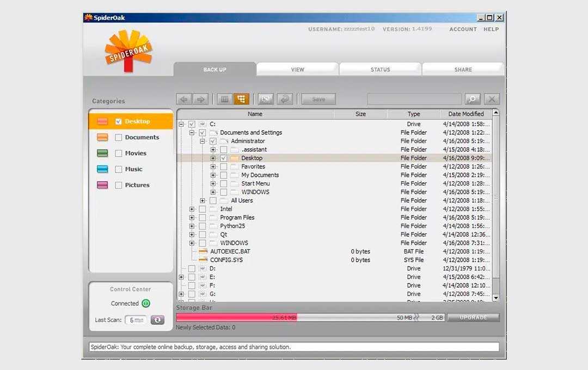Viewport: 588px width, 370px height.
Task: Tick the Music category checkbox
Action: click(119, 169)
